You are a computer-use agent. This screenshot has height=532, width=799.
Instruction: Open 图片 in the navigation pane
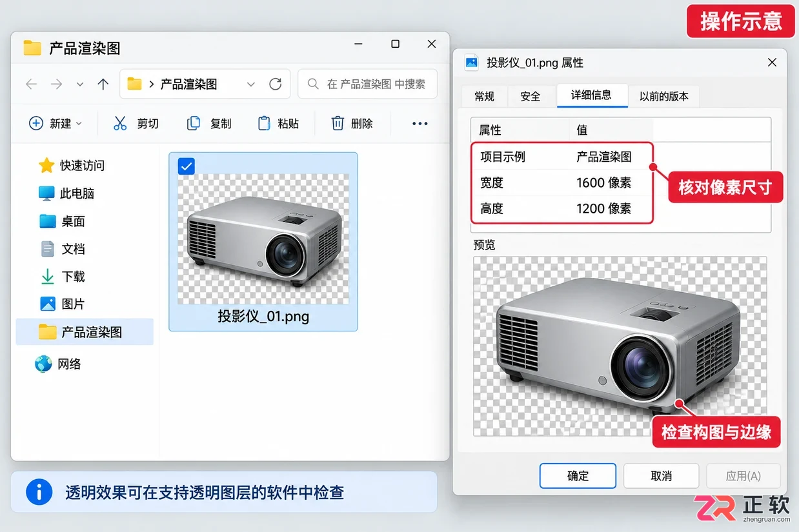(x=62, y=304)
